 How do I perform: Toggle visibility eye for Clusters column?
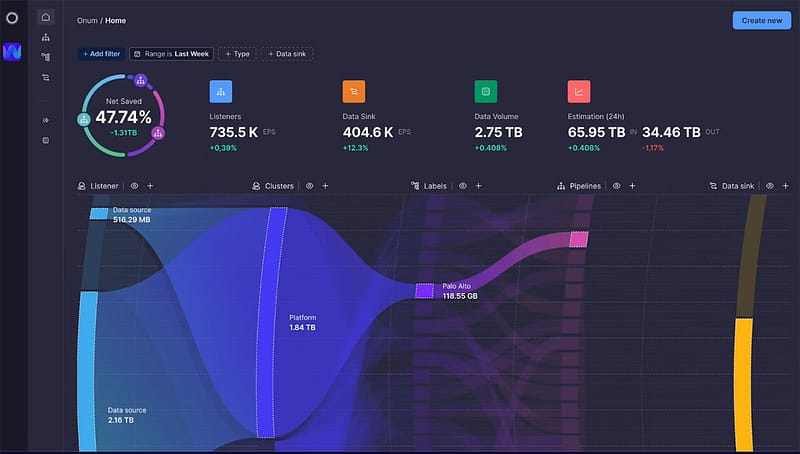click(310, 186)
